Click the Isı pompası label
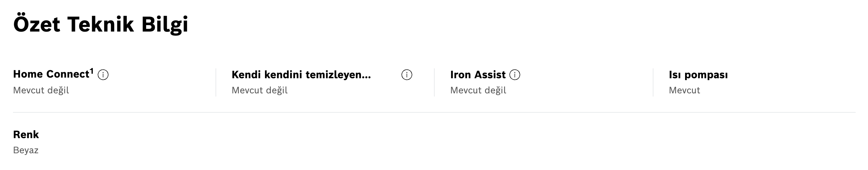Viewport: 868px width, 170px height. pyautogui.click(x=698, y=75)
